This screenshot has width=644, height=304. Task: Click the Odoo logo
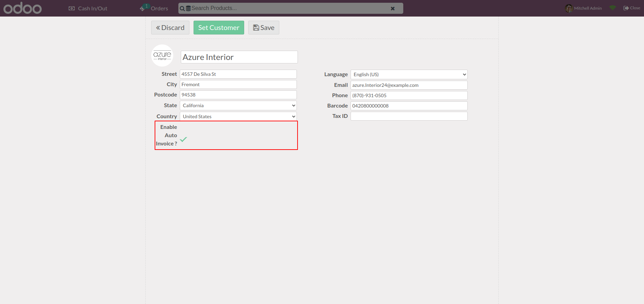tap(22, 8)
